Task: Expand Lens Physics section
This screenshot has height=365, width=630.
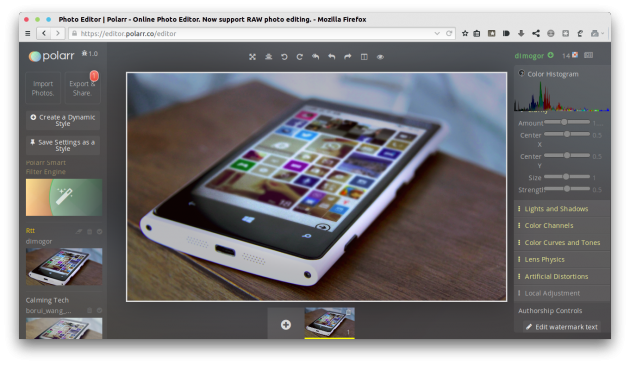Action: [x=562, y=259]
